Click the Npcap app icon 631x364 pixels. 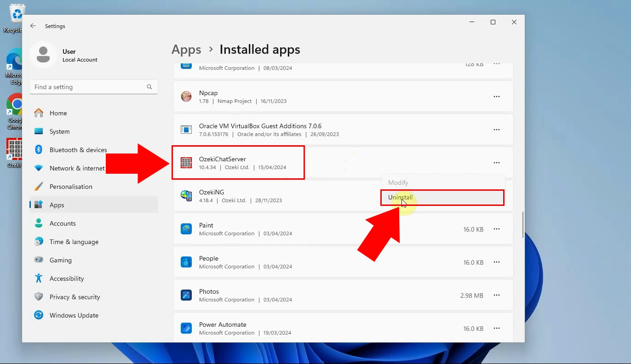[186, 97]
